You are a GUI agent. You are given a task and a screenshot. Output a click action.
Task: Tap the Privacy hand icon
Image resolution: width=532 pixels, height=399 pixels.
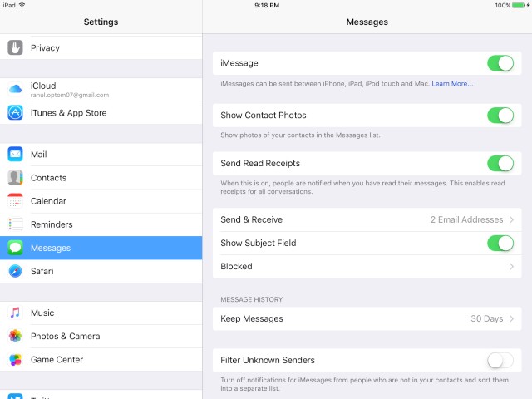click(15, 48)
